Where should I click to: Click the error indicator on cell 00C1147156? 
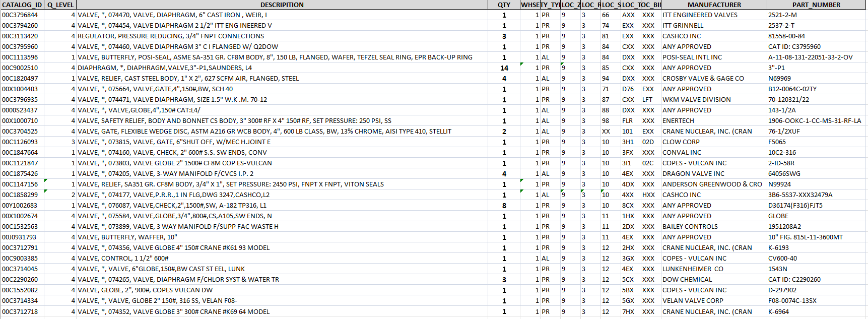coord(46,180)
